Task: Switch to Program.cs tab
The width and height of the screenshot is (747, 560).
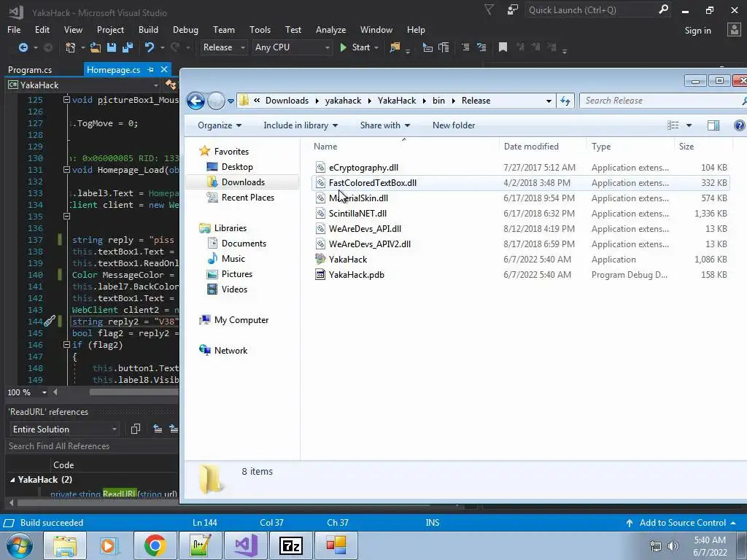Action: point(30,69)
